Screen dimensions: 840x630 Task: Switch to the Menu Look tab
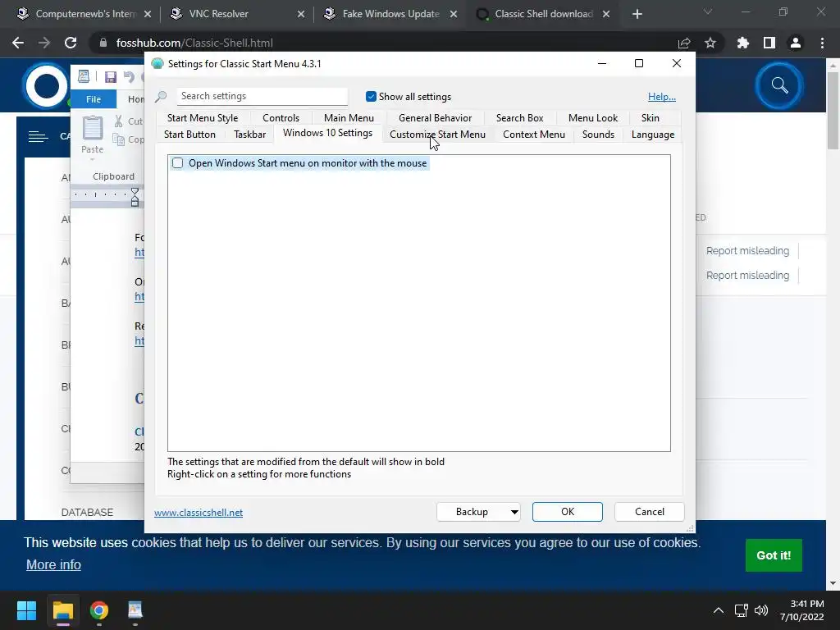click(593, 118)
